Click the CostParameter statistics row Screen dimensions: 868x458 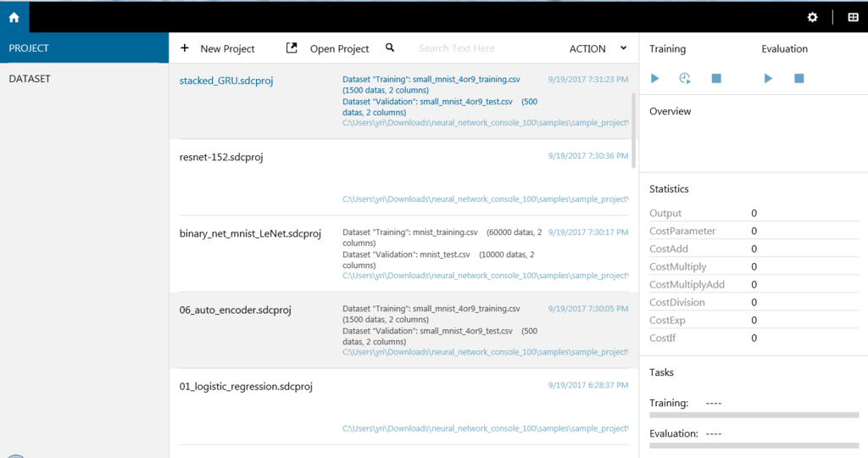(x=754, y=231)
